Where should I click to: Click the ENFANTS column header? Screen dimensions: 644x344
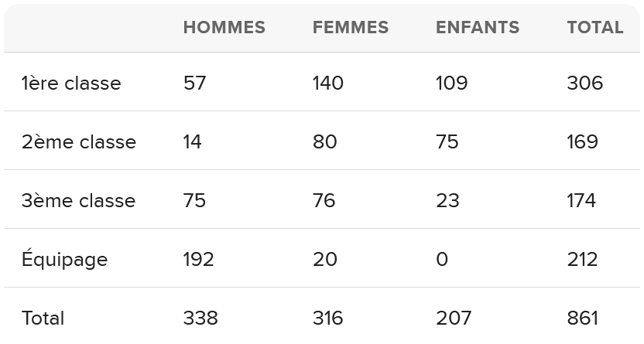(478, 28)
